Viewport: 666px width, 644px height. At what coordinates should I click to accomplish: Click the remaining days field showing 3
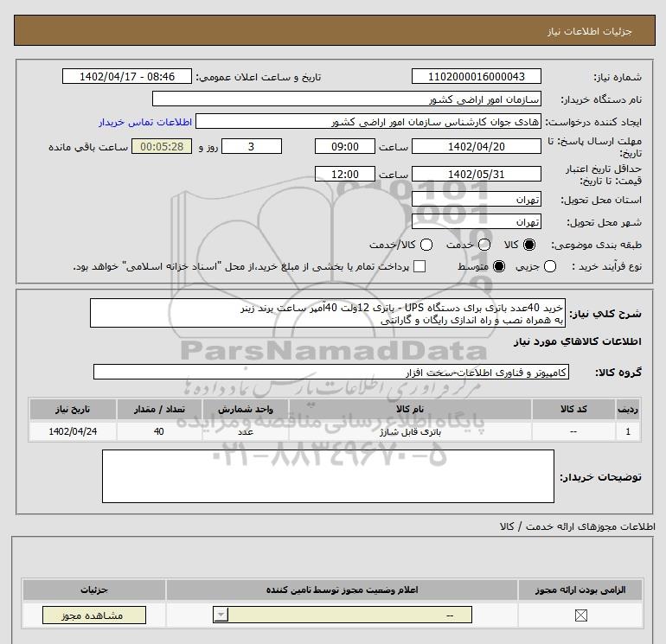tap(252, 146)
